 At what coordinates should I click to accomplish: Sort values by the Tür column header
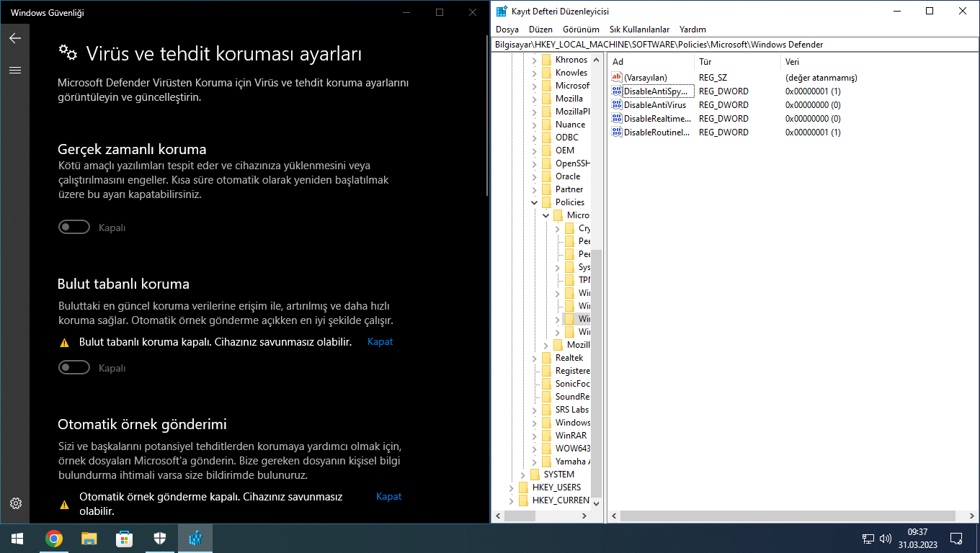737,62
